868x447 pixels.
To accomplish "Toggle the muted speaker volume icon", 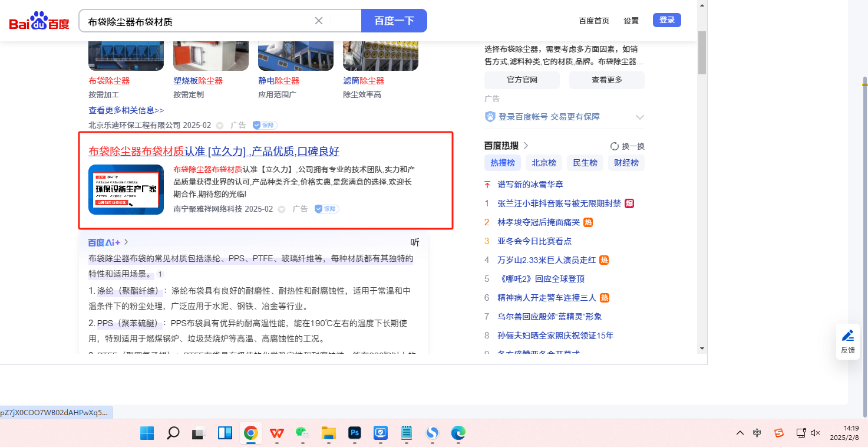I will point(816,433).
